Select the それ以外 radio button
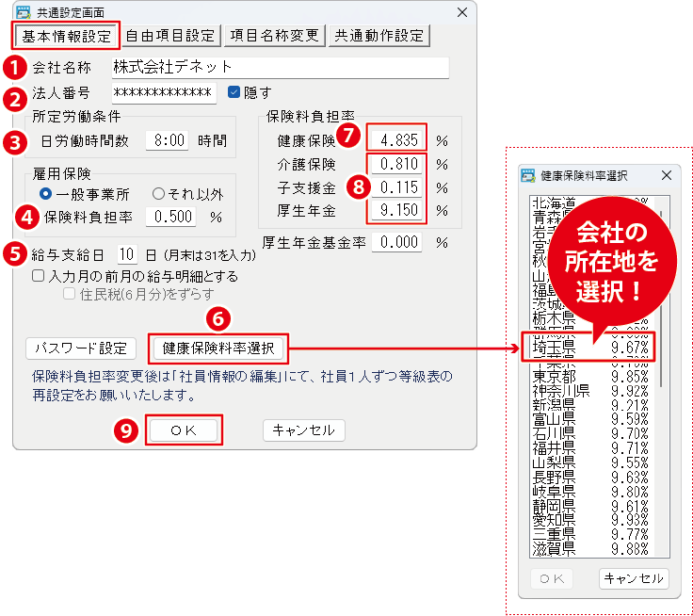This screenshot has width=693, height=616. [158, 194]
